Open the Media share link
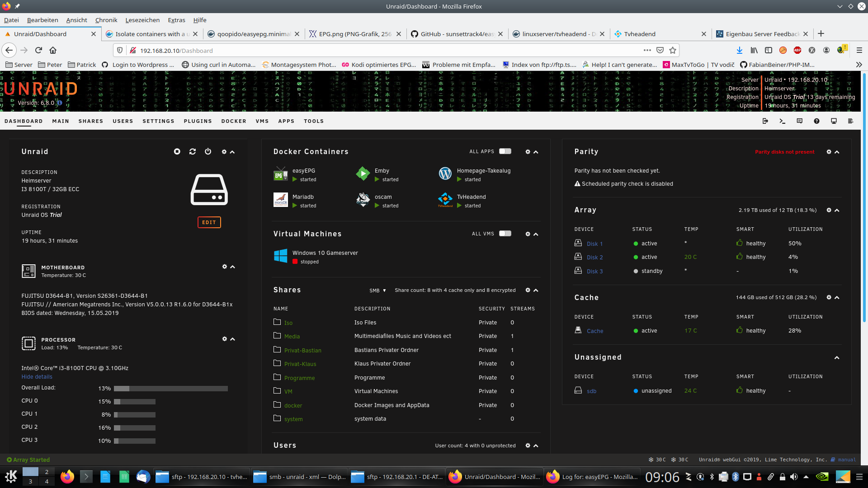This screenshot has width=868, height=488. (292, 336)
